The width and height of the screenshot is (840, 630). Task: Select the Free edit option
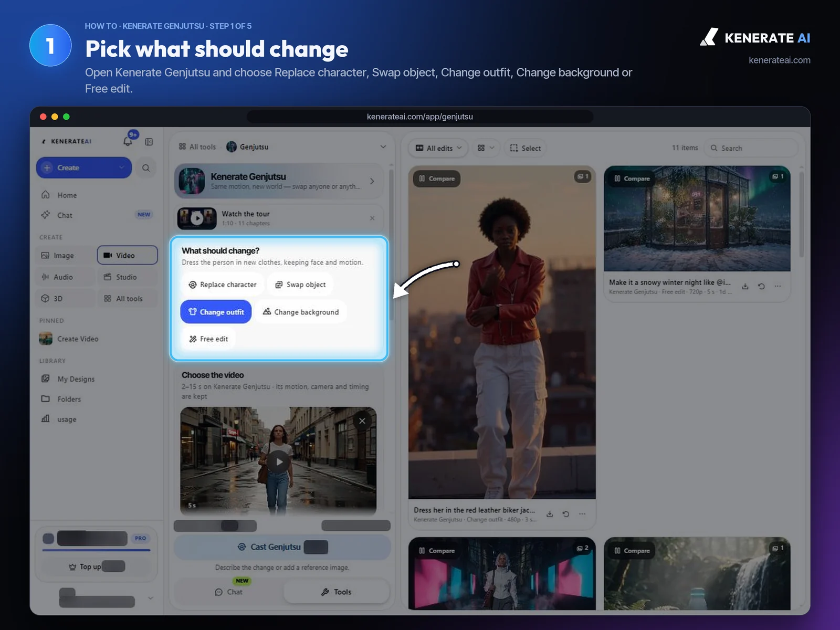click(208, 339)
